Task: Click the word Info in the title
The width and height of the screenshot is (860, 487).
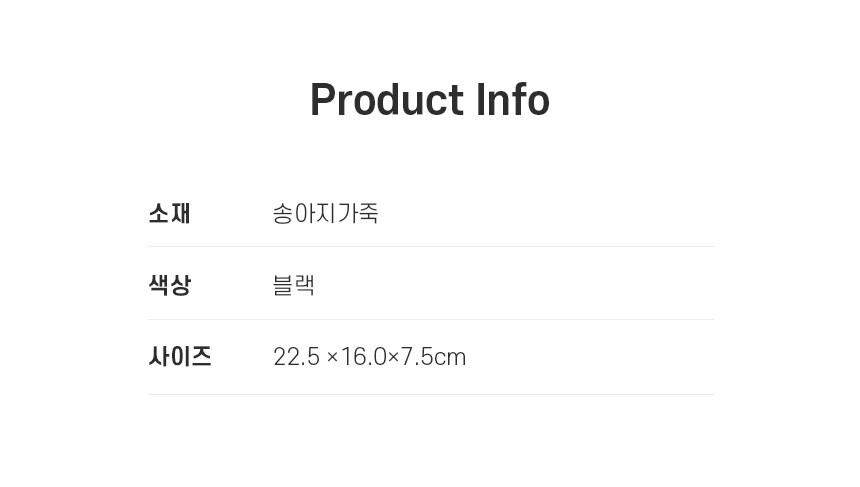Action: pos(512,100)
